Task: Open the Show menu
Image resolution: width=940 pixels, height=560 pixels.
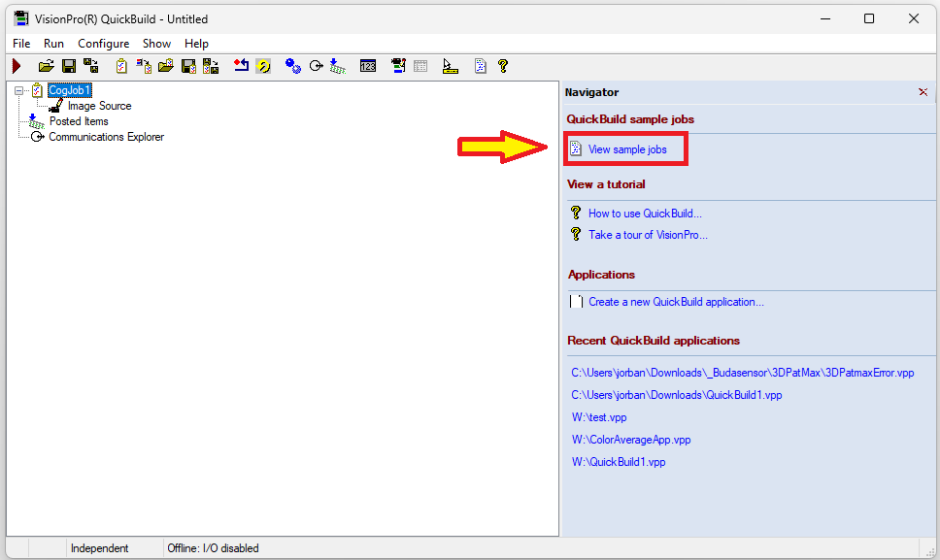Action: [x=156, y=44]
